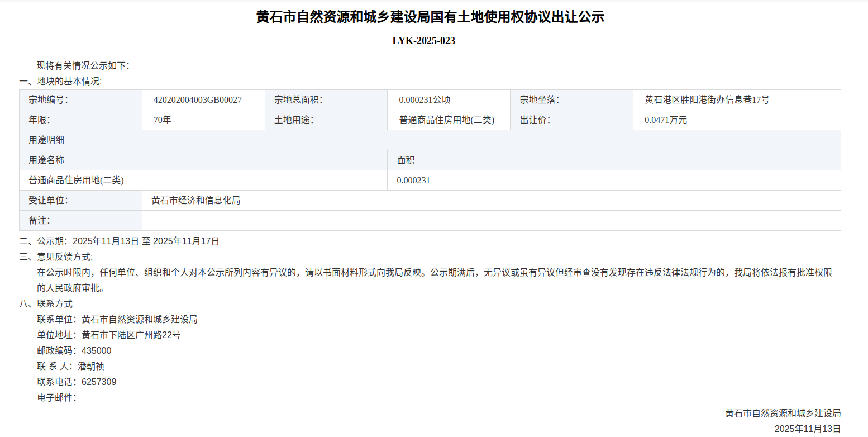The height and width of the screenshot is (437, 868).
Task: Click the page title heading about 协议出让公示
Action: tap(430, 17)
